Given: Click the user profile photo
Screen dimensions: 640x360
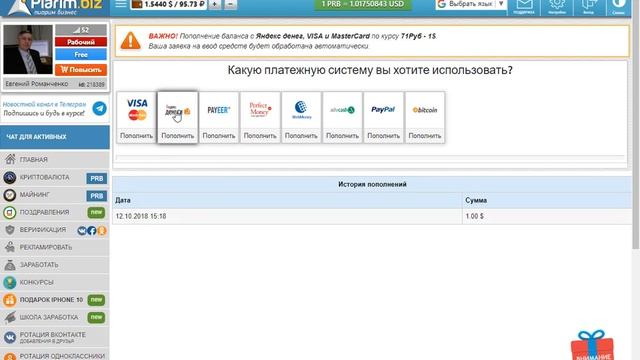Looking at the screenshot, I should coord(28,49).
